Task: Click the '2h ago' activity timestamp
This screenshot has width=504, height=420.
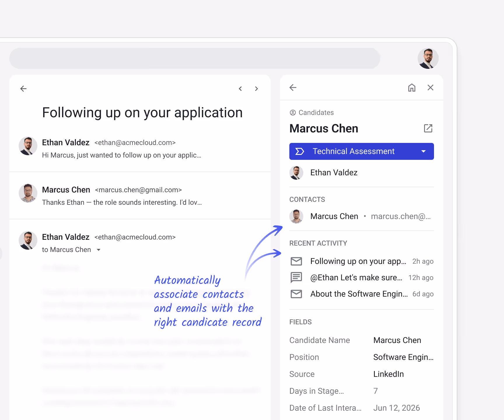Action: (423, 261)
